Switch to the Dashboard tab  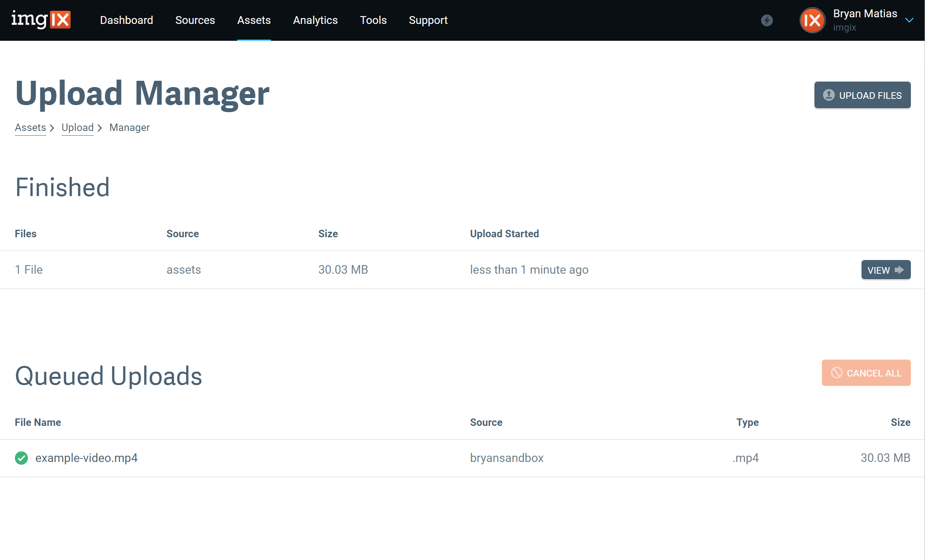[x=126, y=20]
